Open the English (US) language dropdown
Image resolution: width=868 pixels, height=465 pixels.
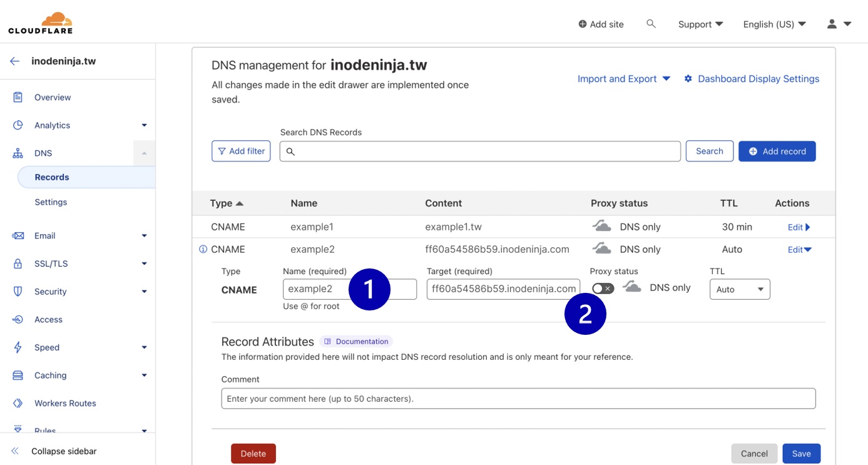(x=774, y=24)
